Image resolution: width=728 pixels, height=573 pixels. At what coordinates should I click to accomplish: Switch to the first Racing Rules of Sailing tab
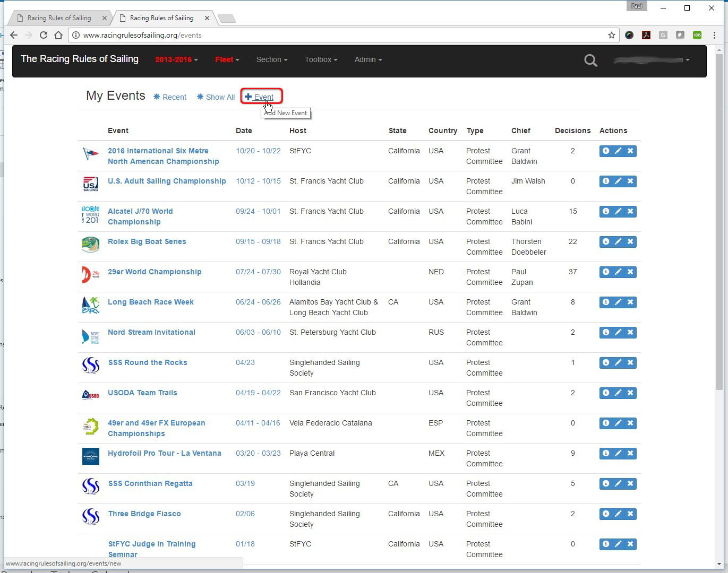58,18
